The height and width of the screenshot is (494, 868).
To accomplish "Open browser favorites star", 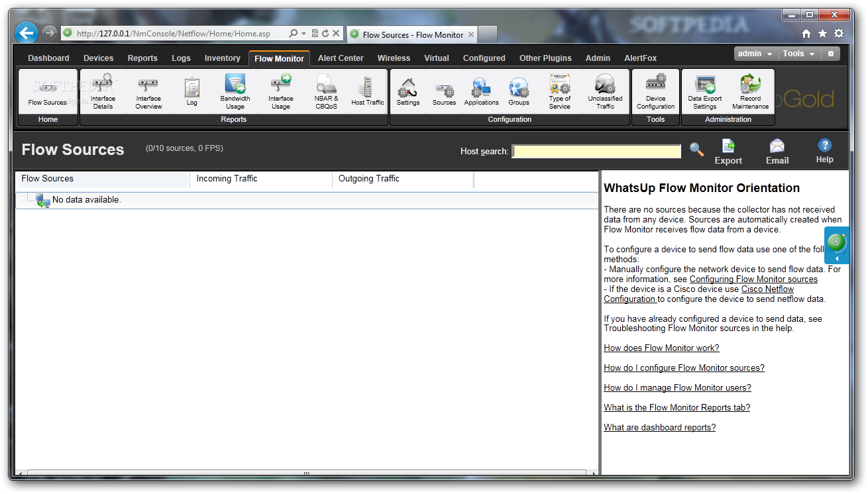I will click(822, 33).
